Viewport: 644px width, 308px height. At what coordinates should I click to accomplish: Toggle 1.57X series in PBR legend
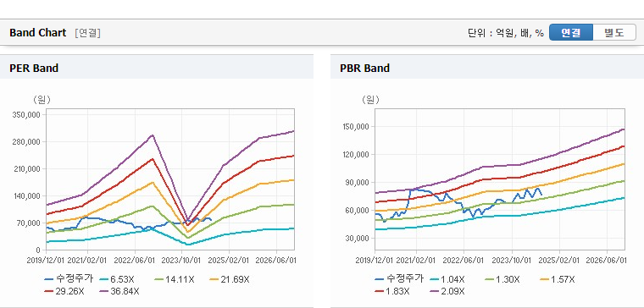pyautogui.click(x=557, y=280)
